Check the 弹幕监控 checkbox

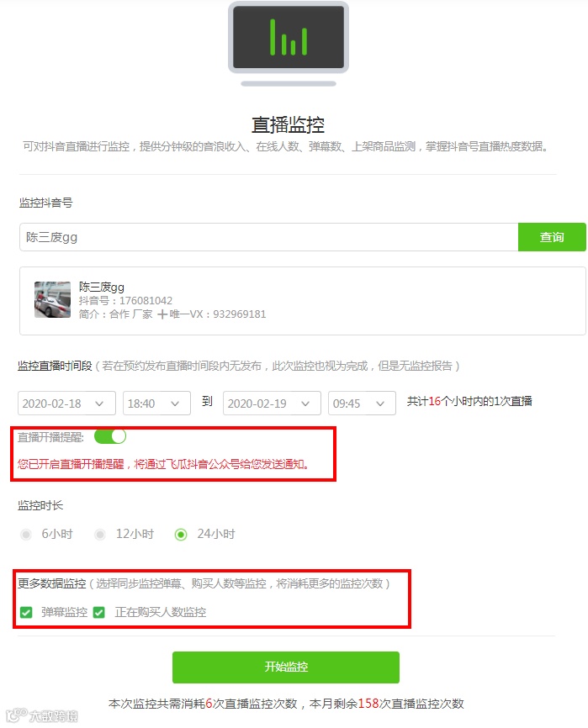coord(26,612)
